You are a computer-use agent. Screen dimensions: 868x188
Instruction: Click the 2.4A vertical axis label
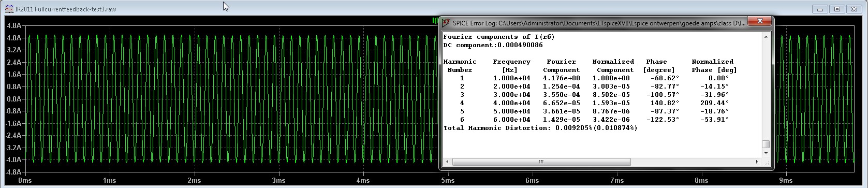13,62
